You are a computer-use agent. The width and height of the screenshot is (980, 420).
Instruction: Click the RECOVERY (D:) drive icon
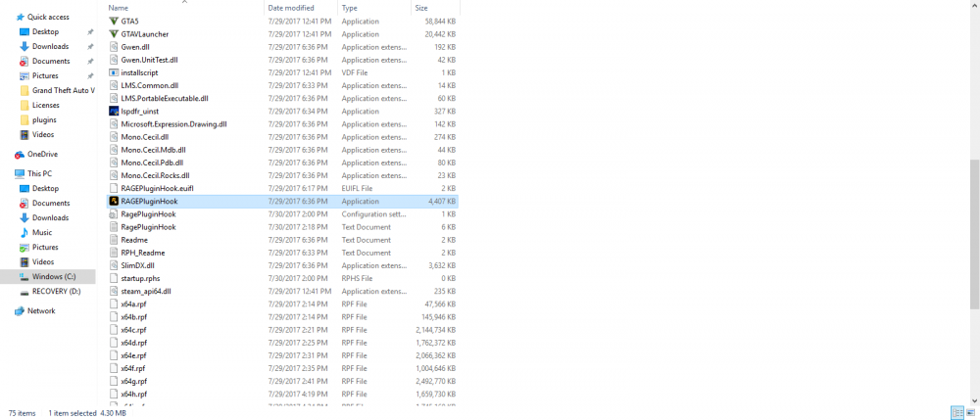coord(24,292)
